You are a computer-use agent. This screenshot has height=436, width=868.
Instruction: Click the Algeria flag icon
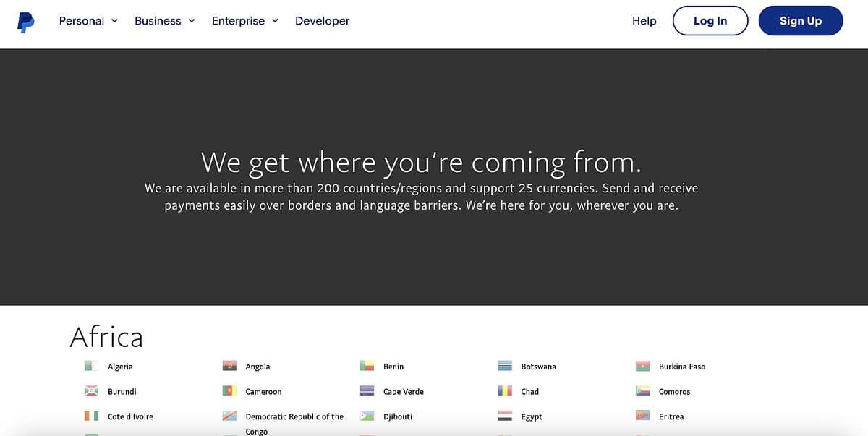click(x=91, y=367)
